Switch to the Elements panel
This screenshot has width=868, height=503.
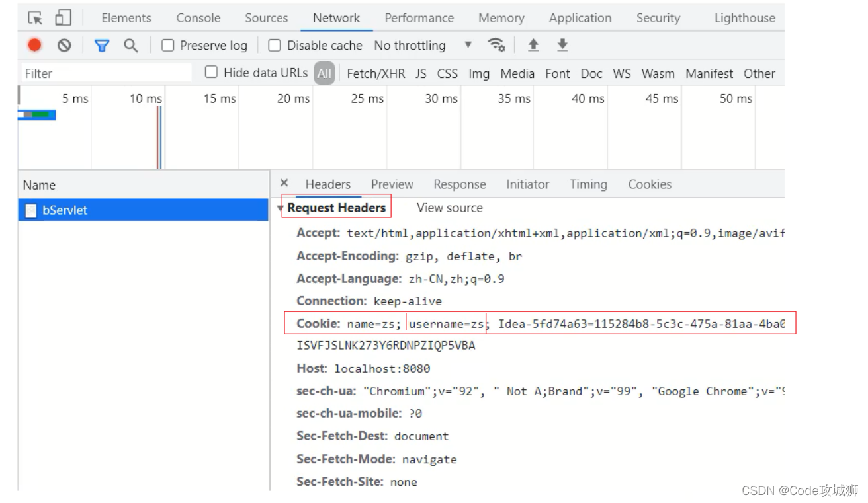click(126, 18)
